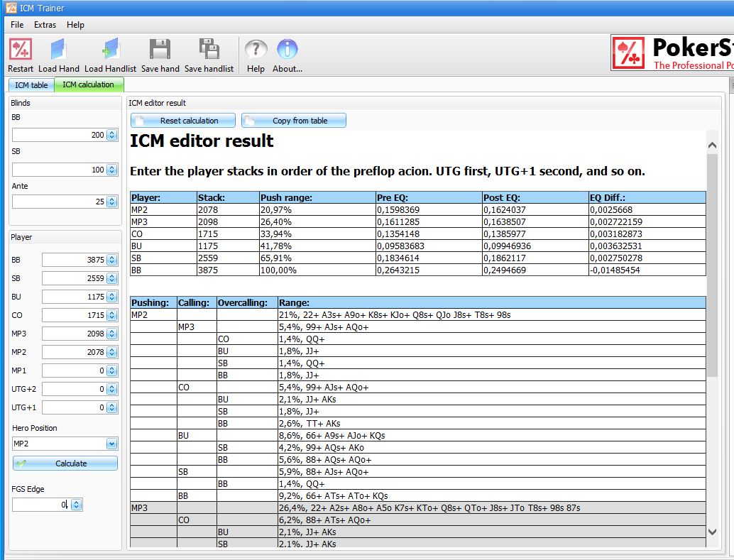
Task: Adjust the player SB stack stepper
Action: 112,278
